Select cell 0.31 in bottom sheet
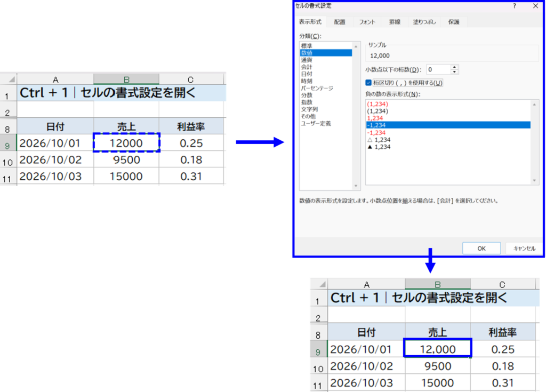Viewport: 546px width, 392px height. coord(503,382)
